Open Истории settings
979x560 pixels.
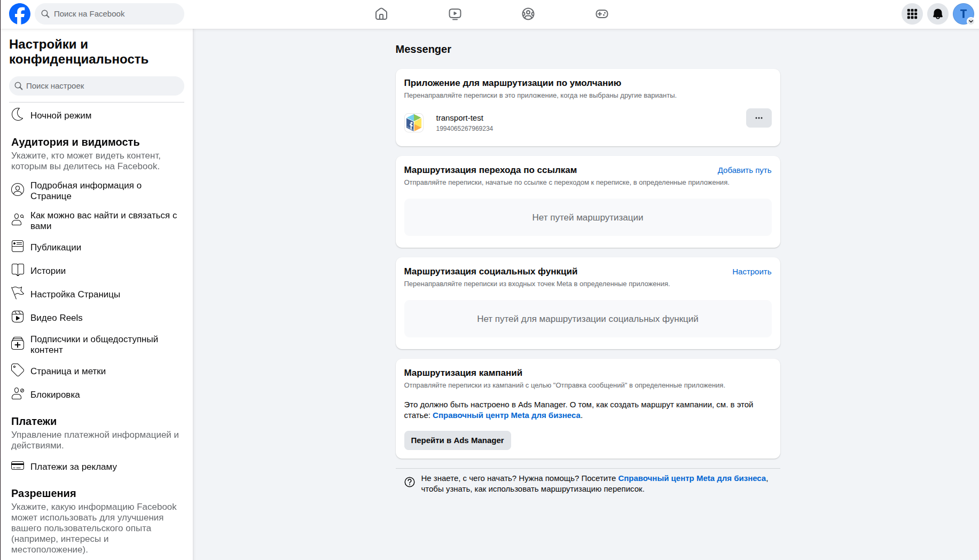97,271
